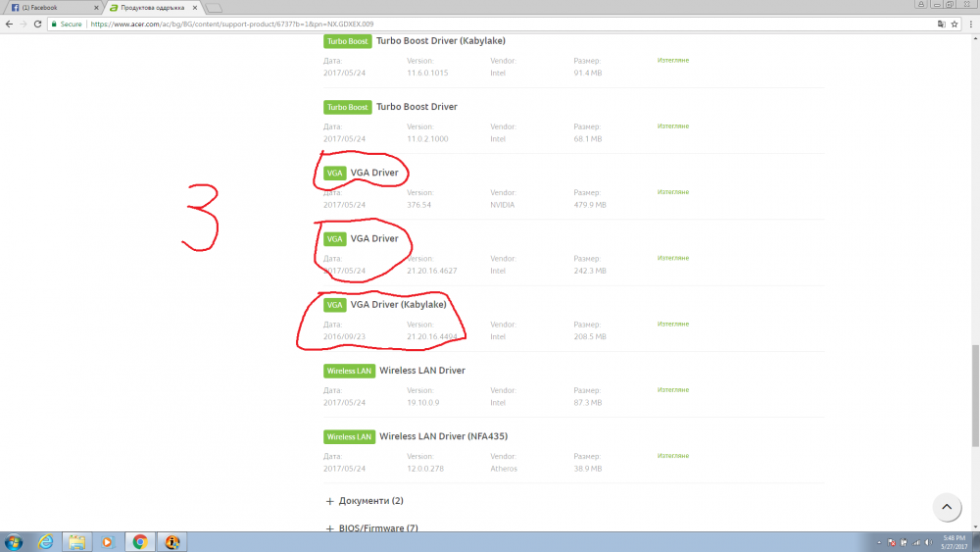Download Intel VGA Driver 21.20.16.4627 via Изтегляне
This screenshot has width=980, height=552.
click(672, 258)
